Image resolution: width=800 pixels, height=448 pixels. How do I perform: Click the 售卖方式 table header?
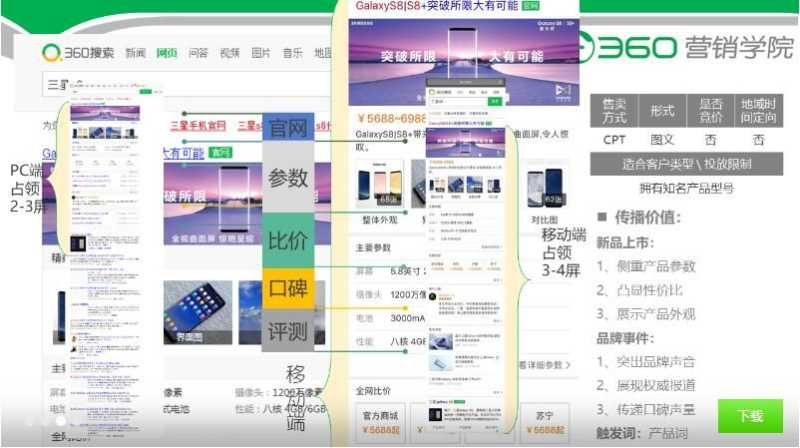coord(614,111)
